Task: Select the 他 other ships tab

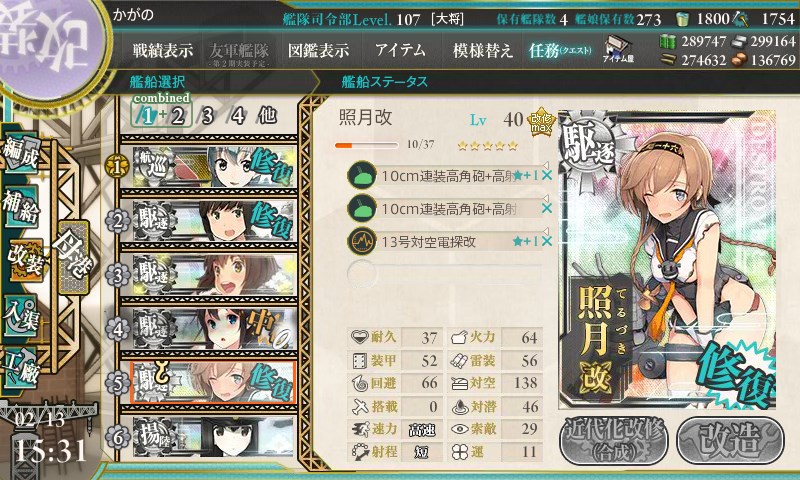Action: click(x=267, y=115)
